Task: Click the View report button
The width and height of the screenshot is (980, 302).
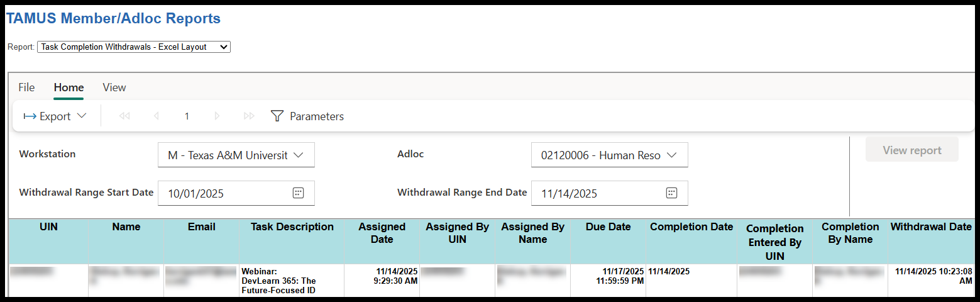Action: coord(911,150)
